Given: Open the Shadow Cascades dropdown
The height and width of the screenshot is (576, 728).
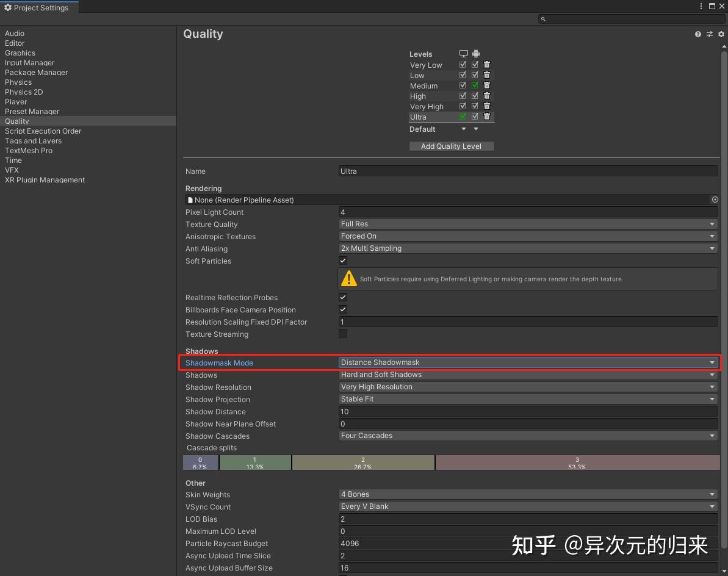Looking at the screenshot, I should (528, 436).
